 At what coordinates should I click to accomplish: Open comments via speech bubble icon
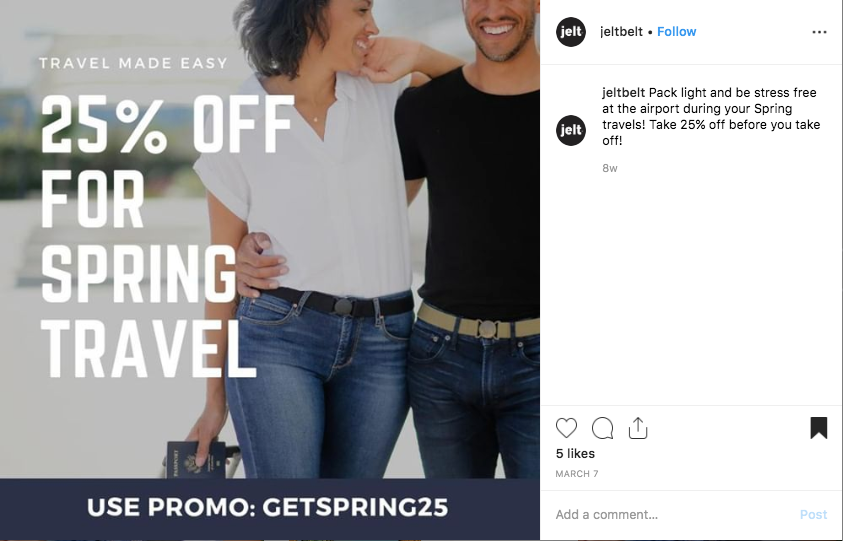(602, 428)
